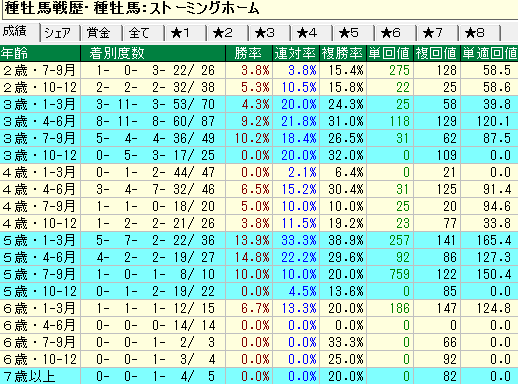Open the ★4 tab
The width and height of the screenshot is (518, 384).
click(x=312, y=33)
